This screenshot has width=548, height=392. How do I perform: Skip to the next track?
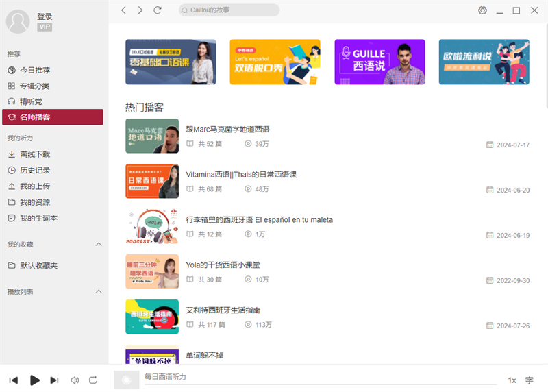point(55,380)
